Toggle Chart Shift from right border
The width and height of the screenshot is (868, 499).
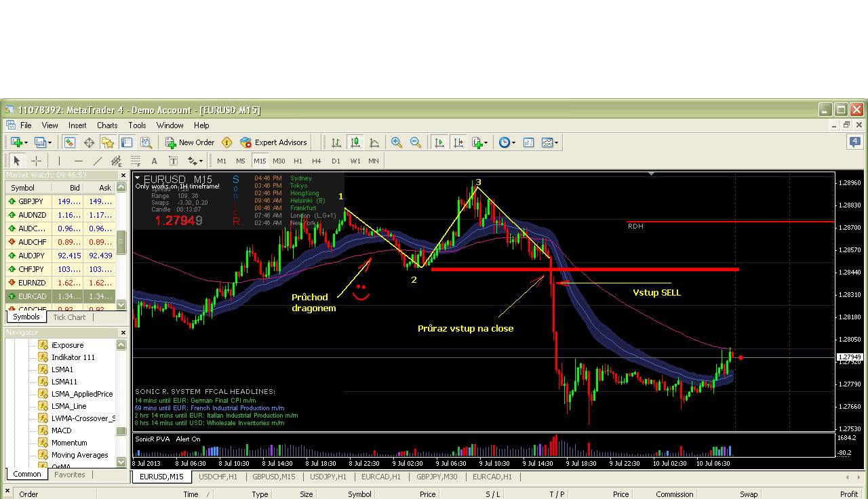coord(458,142)
